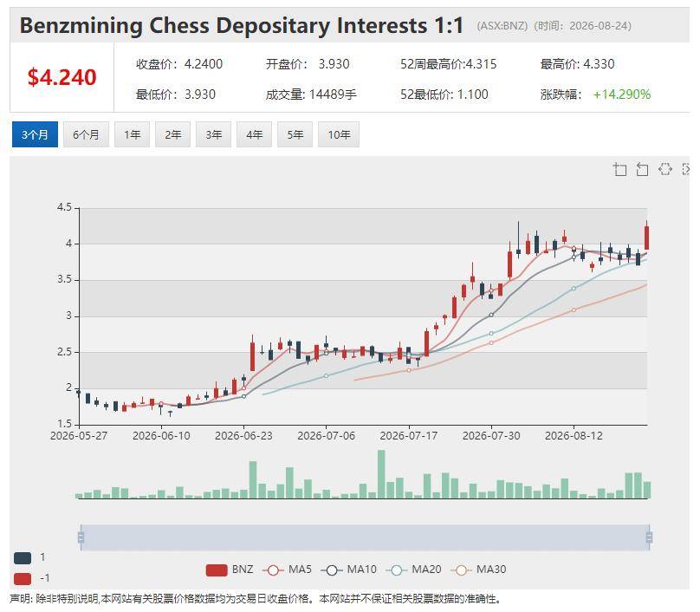Select the 10年 range tab
The width and height of the screenshot is (700, 612).
tap(339, 134)
